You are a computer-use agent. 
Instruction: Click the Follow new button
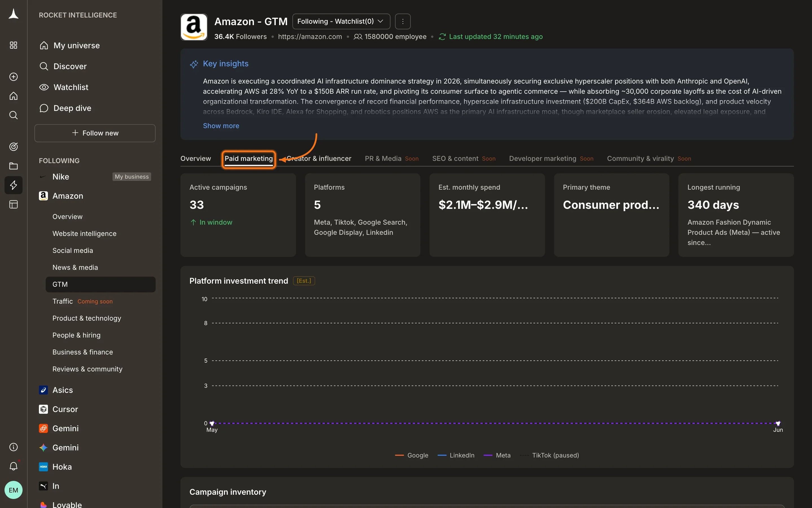coord(95,133)
